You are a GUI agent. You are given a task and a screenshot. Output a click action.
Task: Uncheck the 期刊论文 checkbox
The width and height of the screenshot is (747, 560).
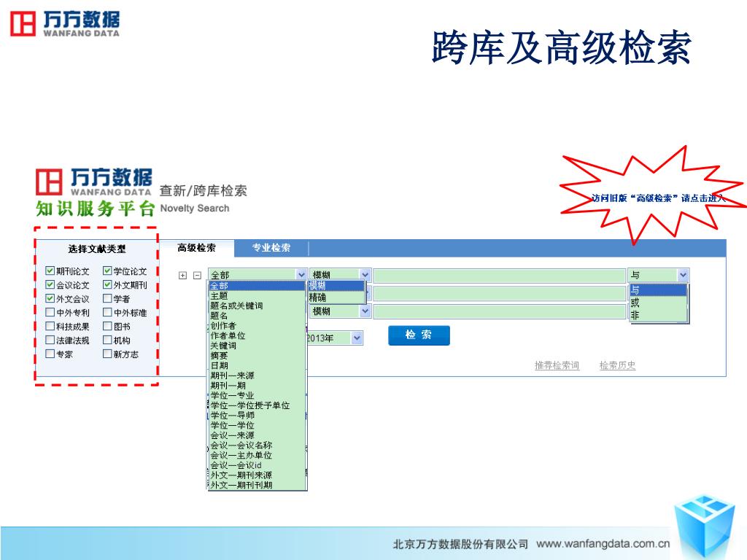(x=50, y=271)
